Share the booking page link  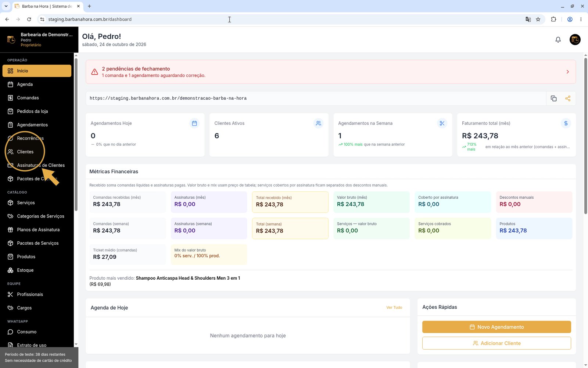click(x=568, y=99)
